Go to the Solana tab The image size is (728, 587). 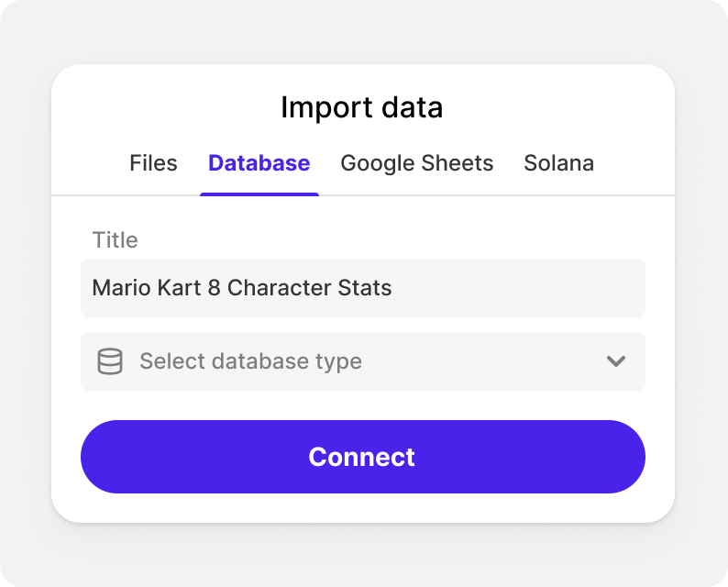tap(558, 163)
